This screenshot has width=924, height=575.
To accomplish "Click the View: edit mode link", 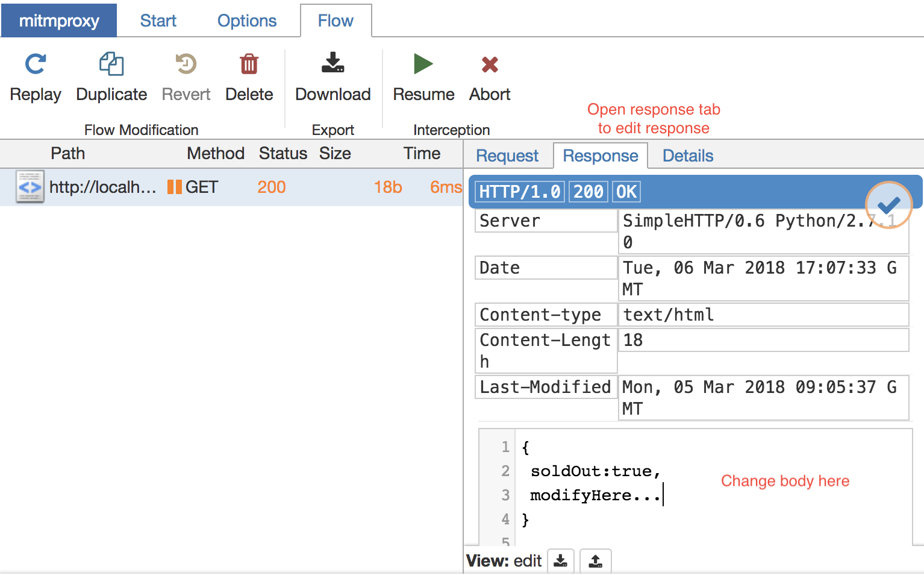I will pyautogui.click(x=528, y=561).
